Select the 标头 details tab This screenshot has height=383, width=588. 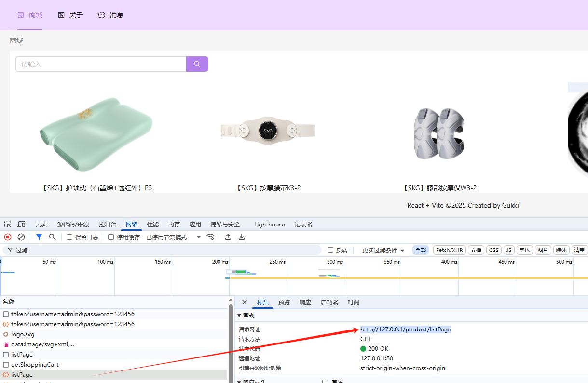point(263,302)
